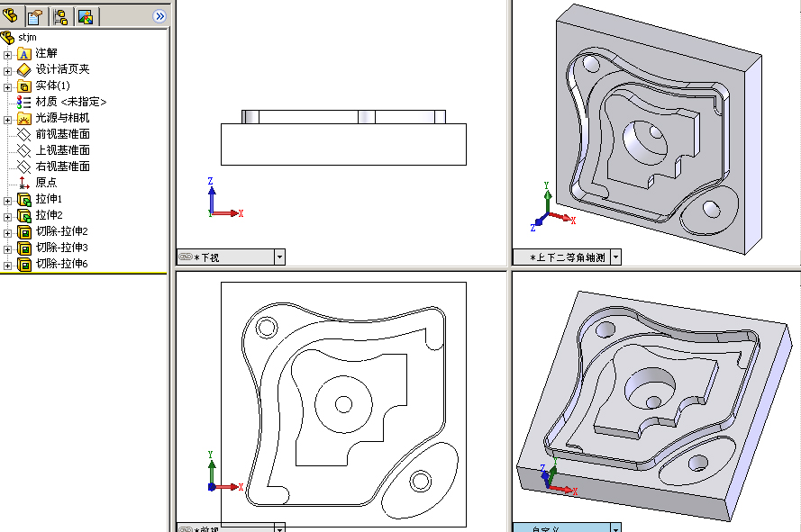
Task: Switch to the ConfigurationManager tab
Action: pyautogui.click(x=60, y=17)
